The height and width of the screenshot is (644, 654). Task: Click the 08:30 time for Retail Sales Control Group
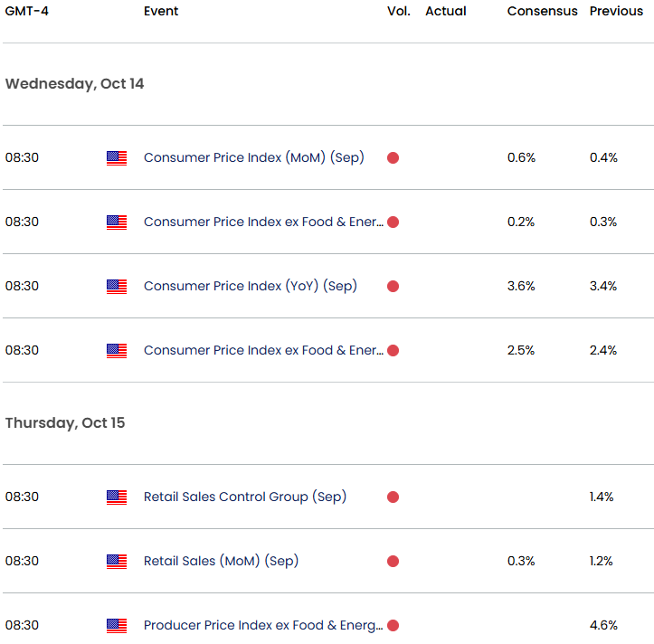(22, 497)
